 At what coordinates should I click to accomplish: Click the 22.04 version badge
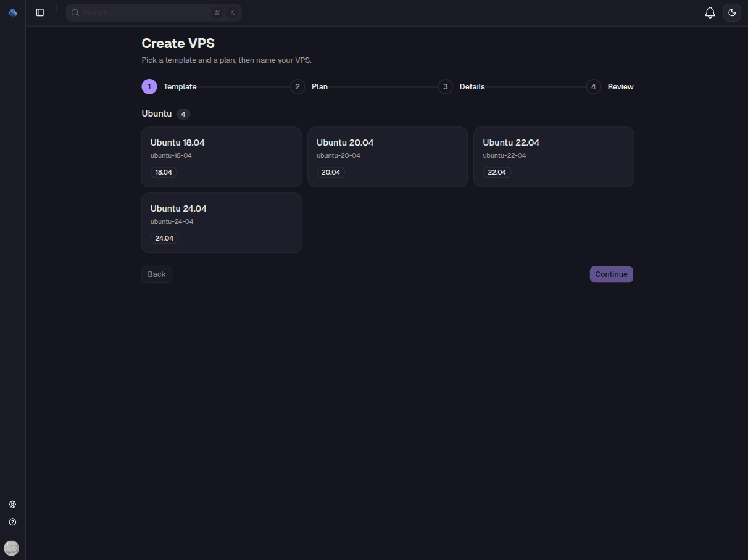[x=497, y=172]
